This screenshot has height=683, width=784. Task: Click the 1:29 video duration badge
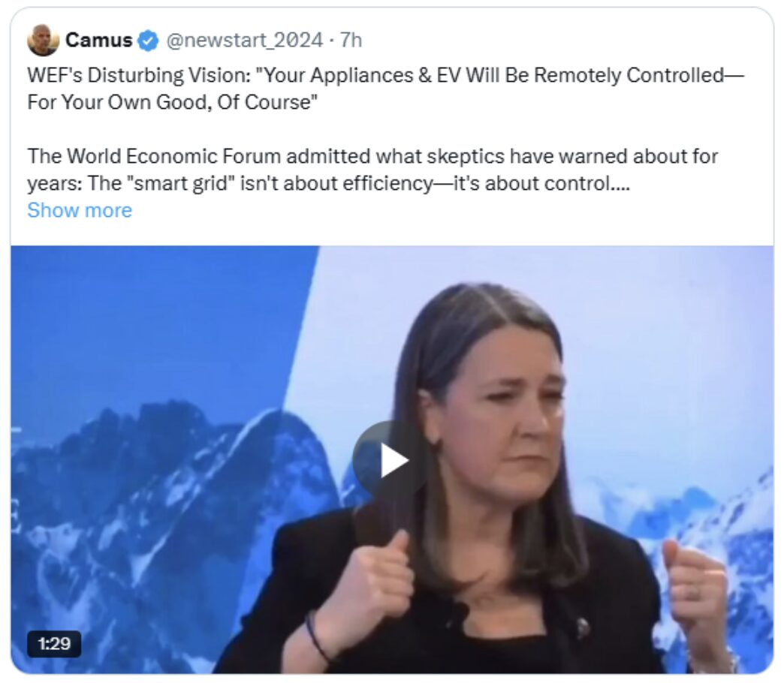coord(54,643)
